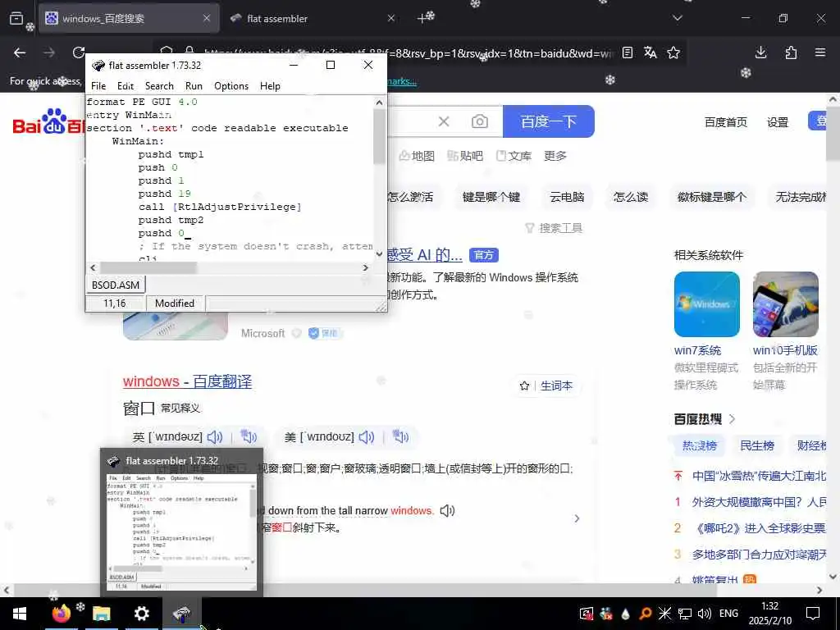Open the win7系统 thumbnail
This screenshot has width=840, height=630.
(x=706, y=304)
